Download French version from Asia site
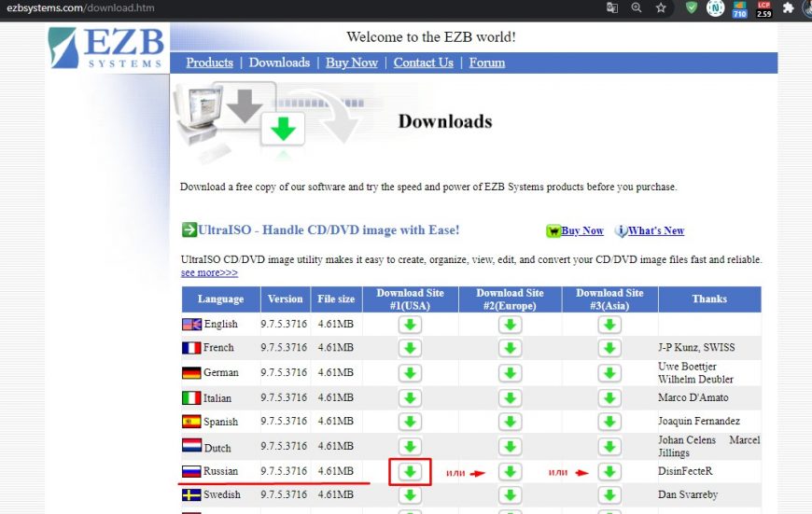This screenshot has height=514, width=812. tap(609, 348)
